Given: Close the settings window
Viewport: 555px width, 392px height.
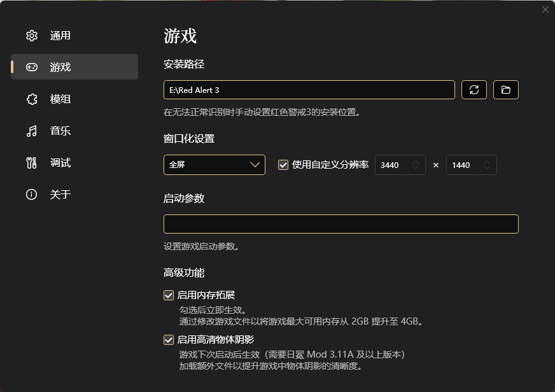Looking at the screenshot, I should 545,10.
